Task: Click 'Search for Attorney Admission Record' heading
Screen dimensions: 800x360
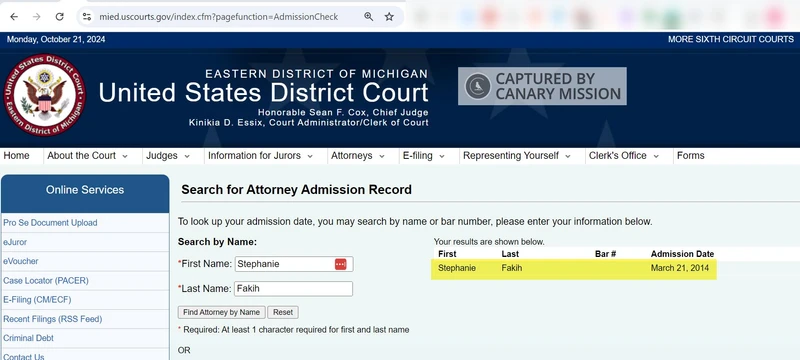Action: pos(296,190)
